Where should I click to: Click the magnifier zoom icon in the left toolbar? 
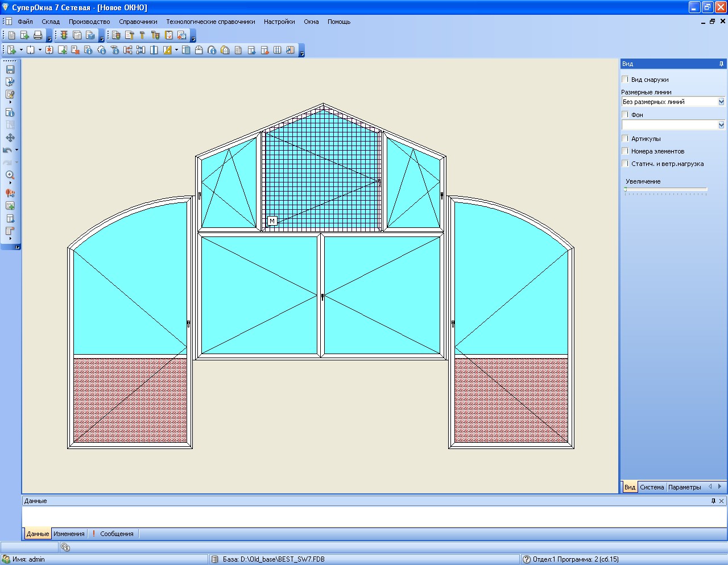point(10,175)
